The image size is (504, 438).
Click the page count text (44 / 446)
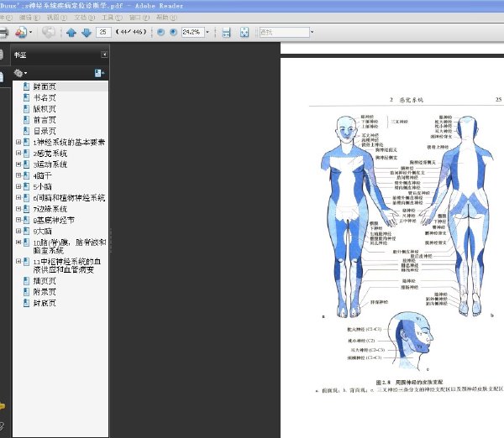click(131, 32)
